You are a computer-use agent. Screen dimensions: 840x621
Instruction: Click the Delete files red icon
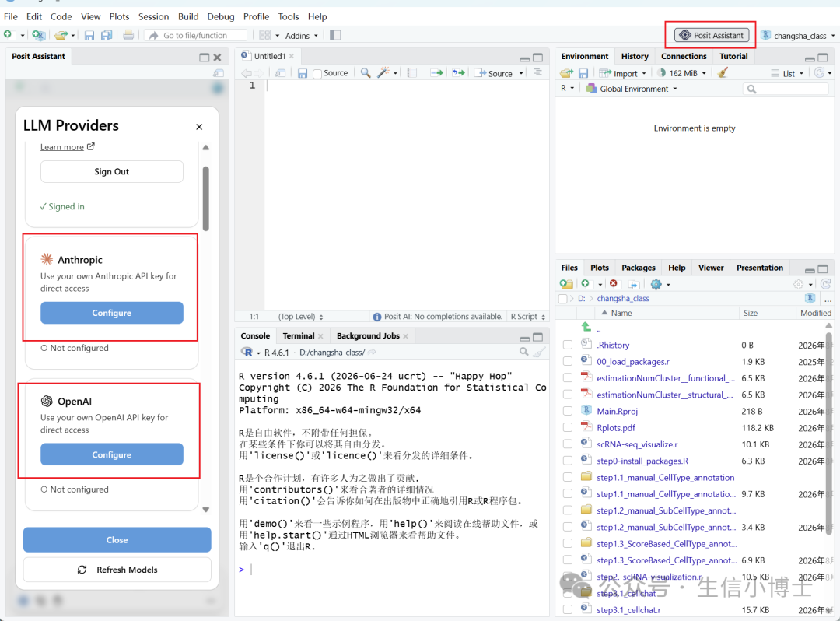point(614,283)
